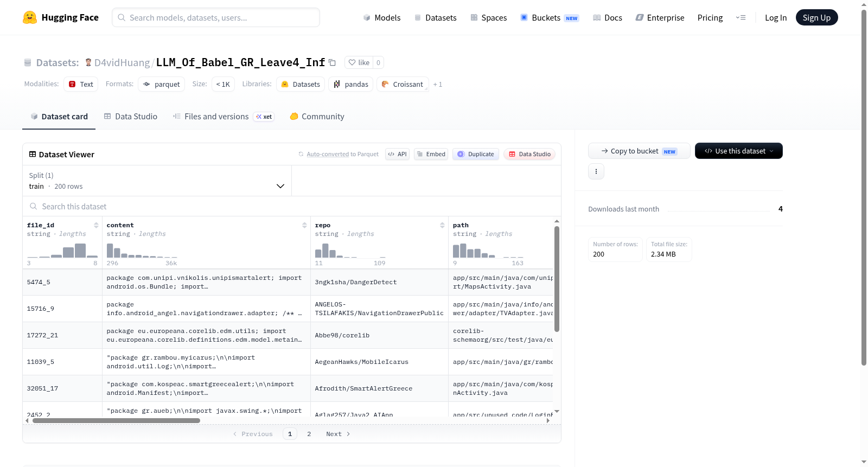Focus the Search this dataset field
Screen dimensions: 868x467
[292, 206]
